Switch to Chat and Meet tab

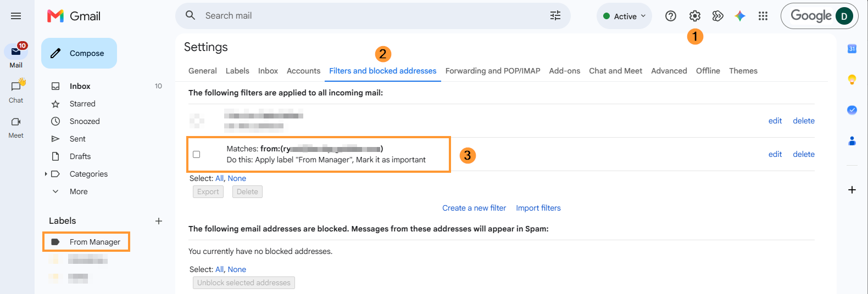click(x=616, y=71)
